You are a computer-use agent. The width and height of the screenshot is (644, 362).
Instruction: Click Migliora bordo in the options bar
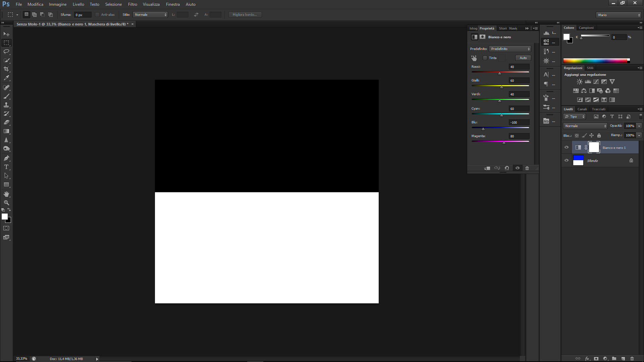[x=245, y=14]
